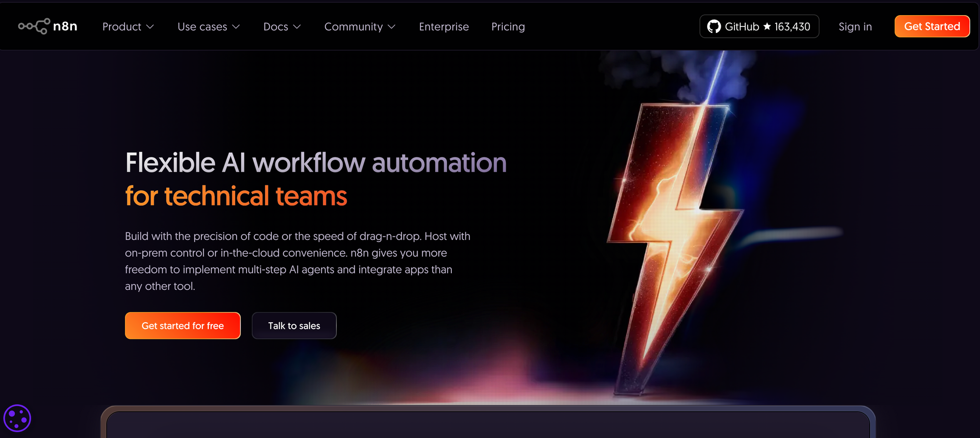Click the n8n node-graph logo icon
Image resolution: width=980 pixels, height=438 pixels.
34,26
